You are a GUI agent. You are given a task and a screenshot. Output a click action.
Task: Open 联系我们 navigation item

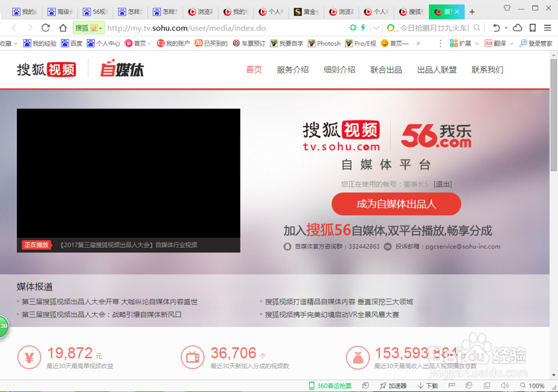[487, 70]
